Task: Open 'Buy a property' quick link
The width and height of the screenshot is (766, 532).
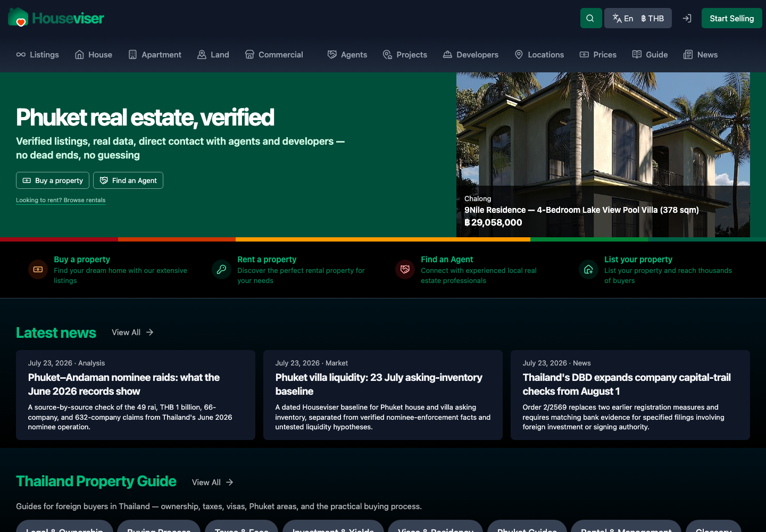Action: [82, 260]
